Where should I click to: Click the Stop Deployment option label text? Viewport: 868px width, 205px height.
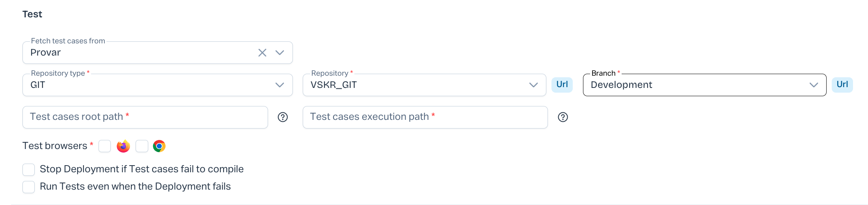pos(142,169)
